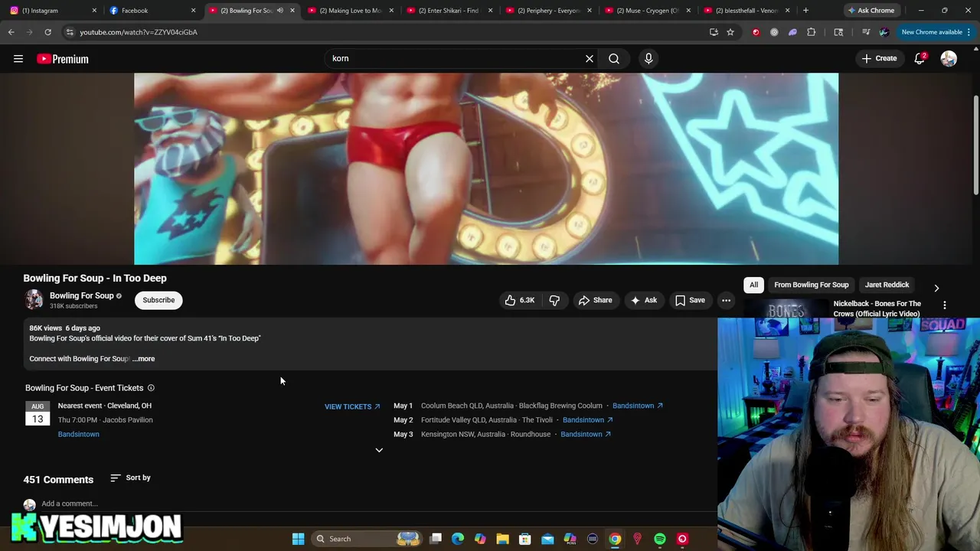Switch to blessthefall - Venom tab
The height and width of the screenshot is (551, 980).
pos(746,11)
